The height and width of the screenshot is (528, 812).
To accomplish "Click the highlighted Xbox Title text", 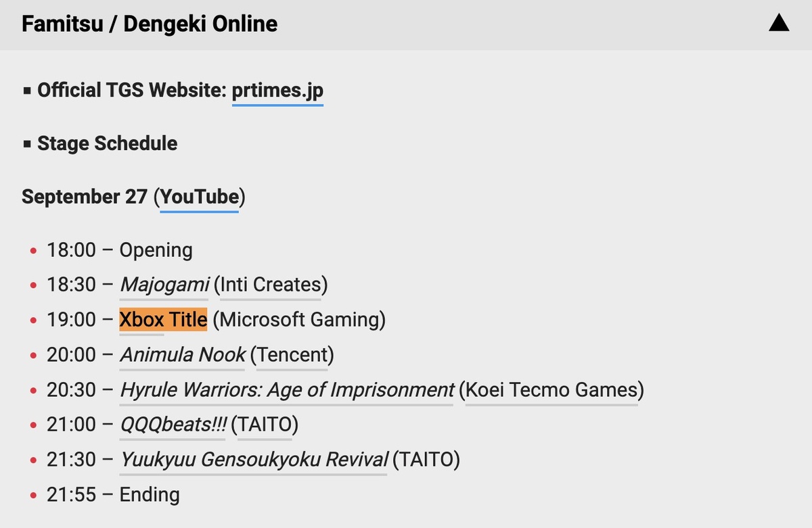I will click(x=163, y=319).
